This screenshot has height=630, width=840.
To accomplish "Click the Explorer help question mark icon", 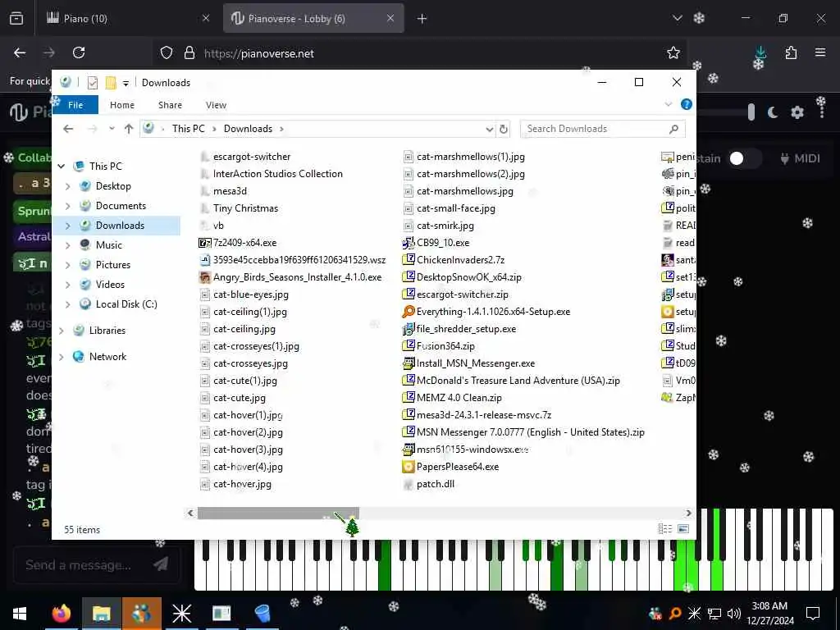I will coord(687,104).
